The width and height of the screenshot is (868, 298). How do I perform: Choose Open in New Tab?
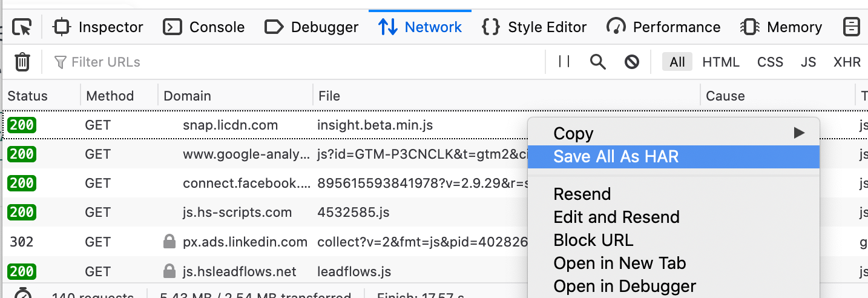pos(674,263)
